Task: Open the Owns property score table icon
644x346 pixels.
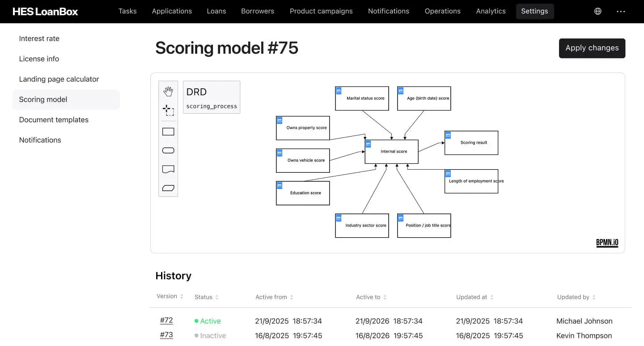Action: (x=280, y=120)
